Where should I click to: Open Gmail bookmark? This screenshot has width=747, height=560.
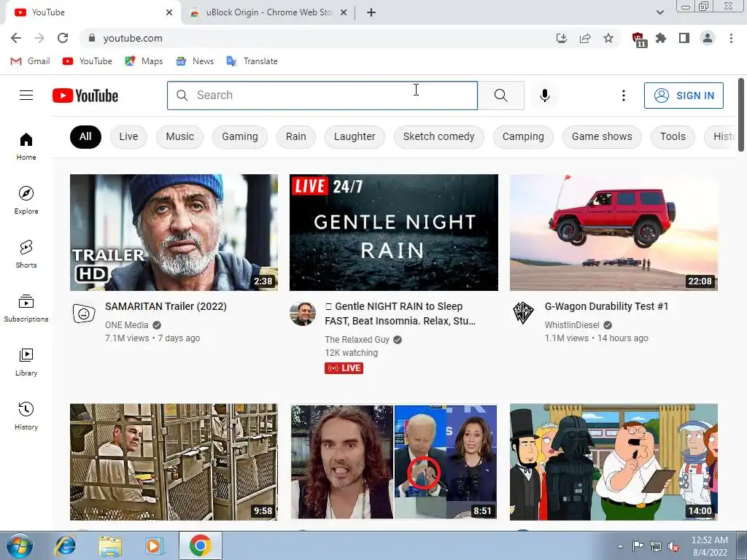tap(31, 61)
